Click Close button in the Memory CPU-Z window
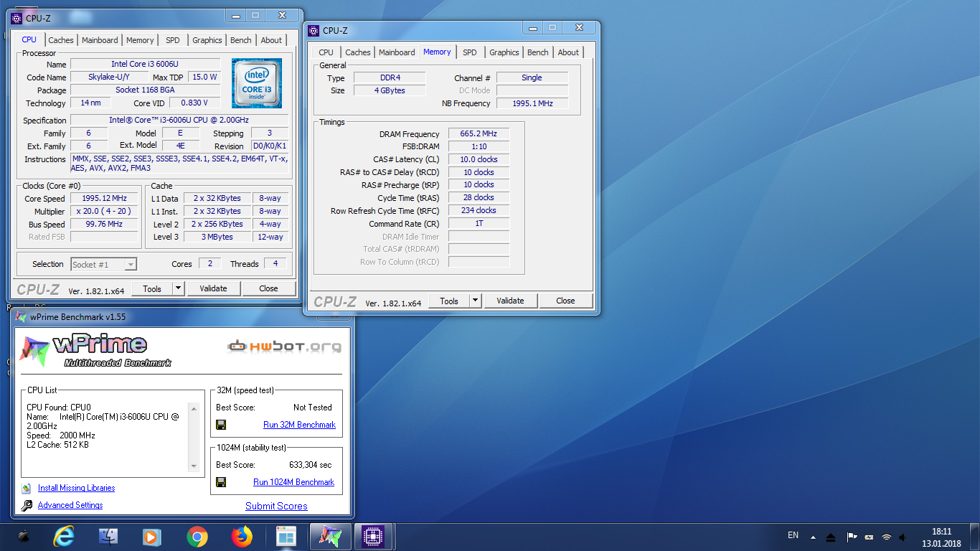Image resolution: width=980 pixels, height=551 pixels. 565,301
